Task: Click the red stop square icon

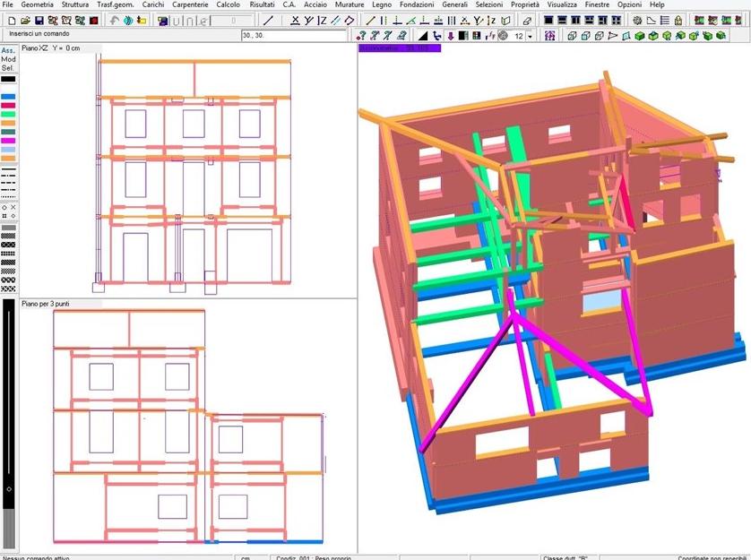Action: (94, 20)
